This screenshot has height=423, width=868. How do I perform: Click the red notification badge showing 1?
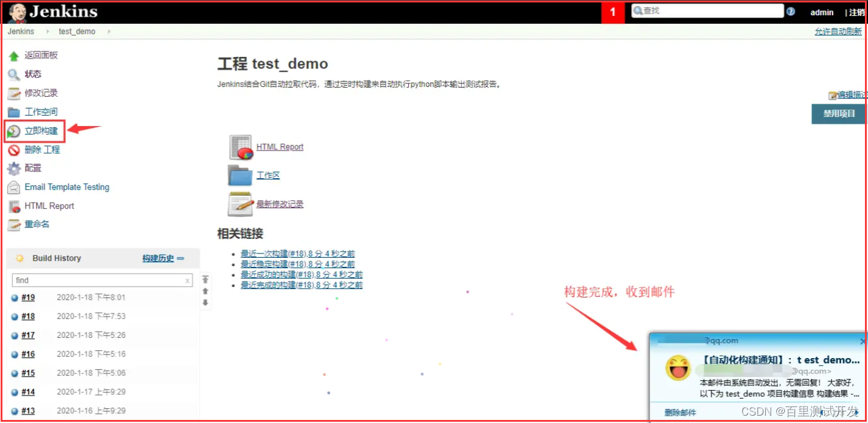613,12
